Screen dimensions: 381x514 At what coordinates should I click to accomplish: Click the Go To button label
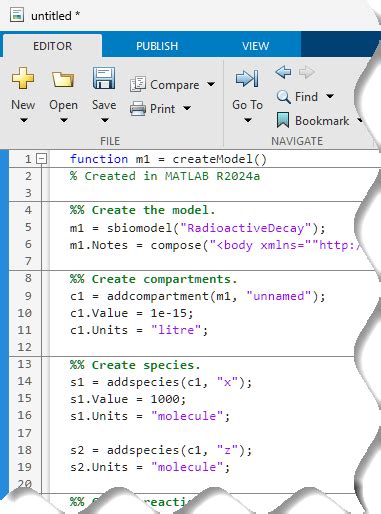point(247,105)
